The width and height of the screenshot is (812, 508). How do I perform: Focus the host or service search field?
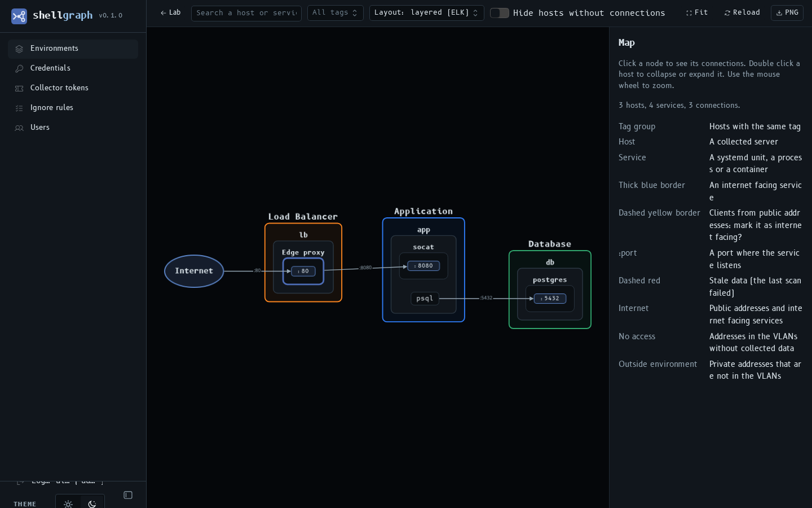[x=246, y=13]
